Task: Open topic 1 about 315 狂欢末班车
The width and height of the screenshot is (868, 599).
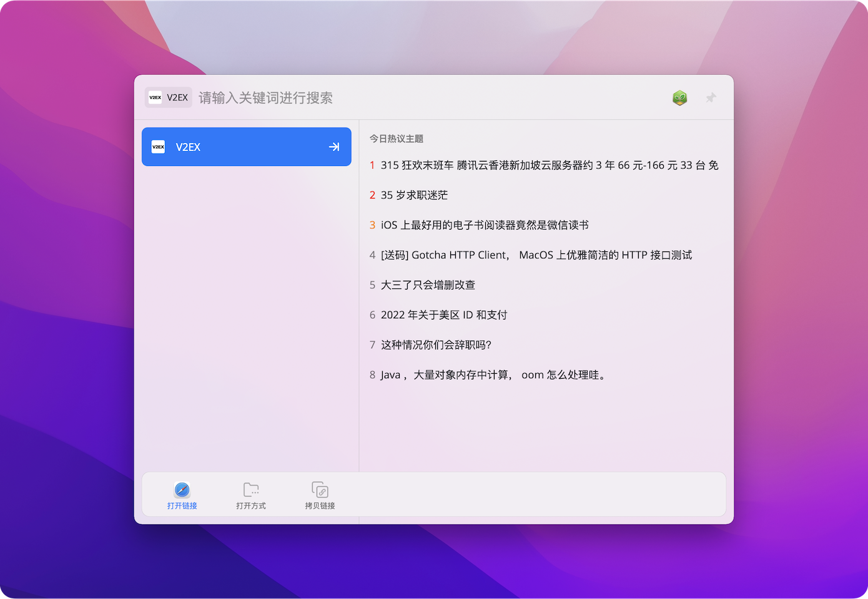Action: pyautogui.click(x=544, y=165)
